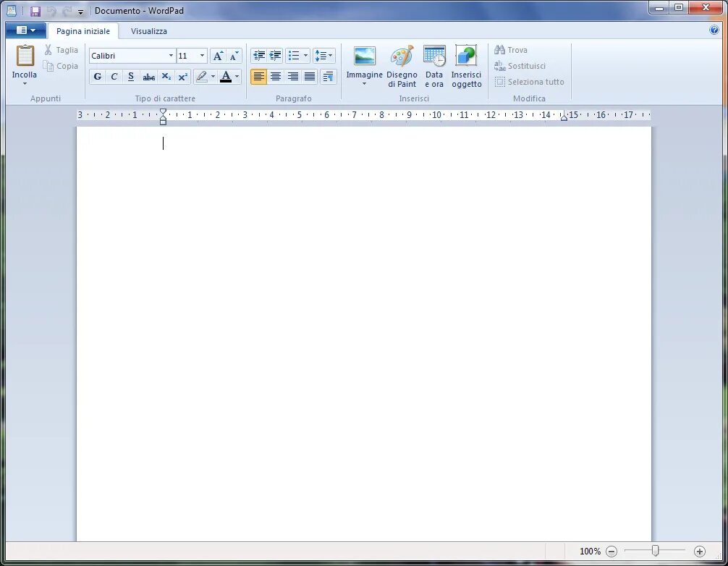
Task: Open the list style dropdown arrow
Action: [305, 56]
